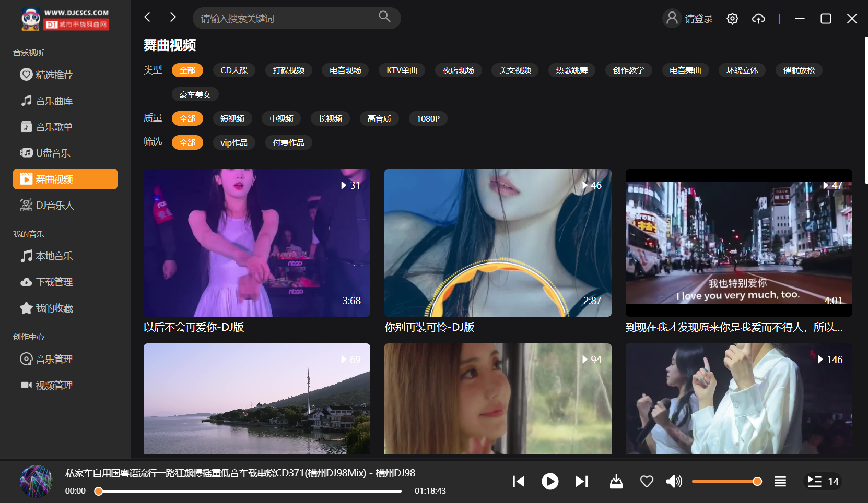Select 全部 in the 质量 filter row
Screen dimensions: 868x503
(187, 118)
